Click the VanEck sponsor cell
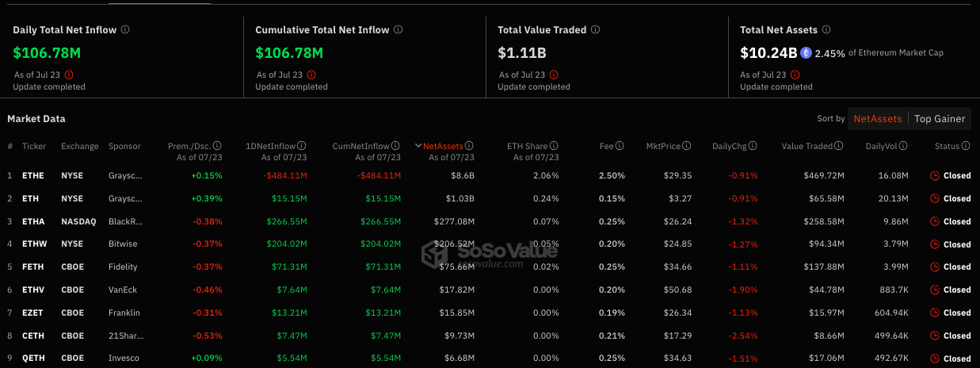Viewport: 980px width, 368px height. 124,289
